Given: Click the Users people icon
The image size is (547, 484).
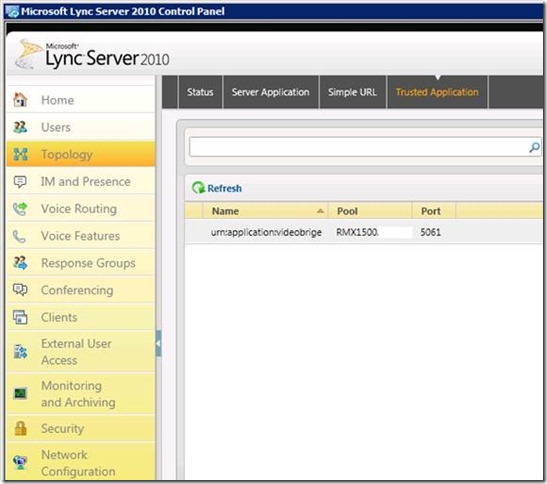Looking at the screenshot, I should pyautogui.click(x=20, y=127).
